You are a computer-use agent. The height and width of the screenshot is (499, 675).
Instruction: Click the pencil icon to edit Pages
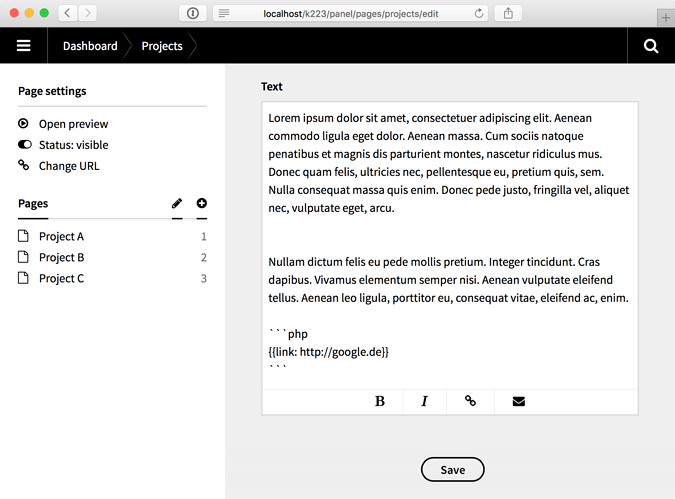(177, 203)
